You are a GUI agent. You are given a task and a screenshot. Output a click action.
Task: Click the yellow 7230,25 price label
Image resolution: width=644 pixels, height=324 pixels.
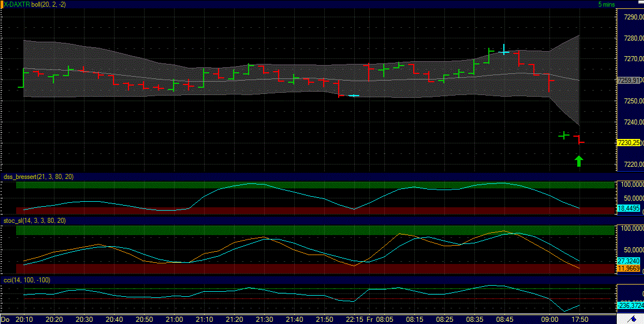(x=629, y=142)
